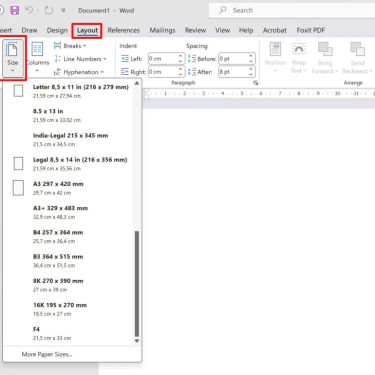Select B3 364 x 515 mm size
The width and height of the screenshot is (375, 375).
68,261
